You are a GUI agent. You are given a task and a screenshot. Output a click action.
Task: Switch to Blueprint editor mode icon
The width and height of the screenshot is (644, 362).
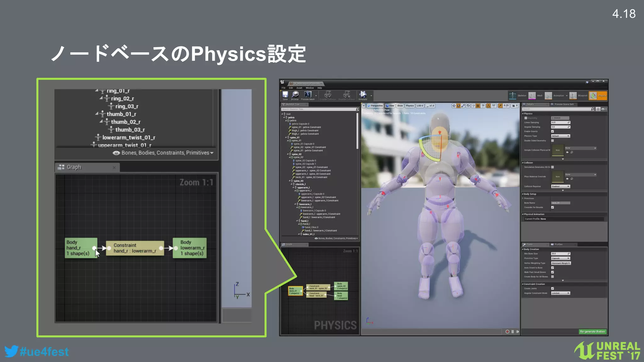(573, 96)
